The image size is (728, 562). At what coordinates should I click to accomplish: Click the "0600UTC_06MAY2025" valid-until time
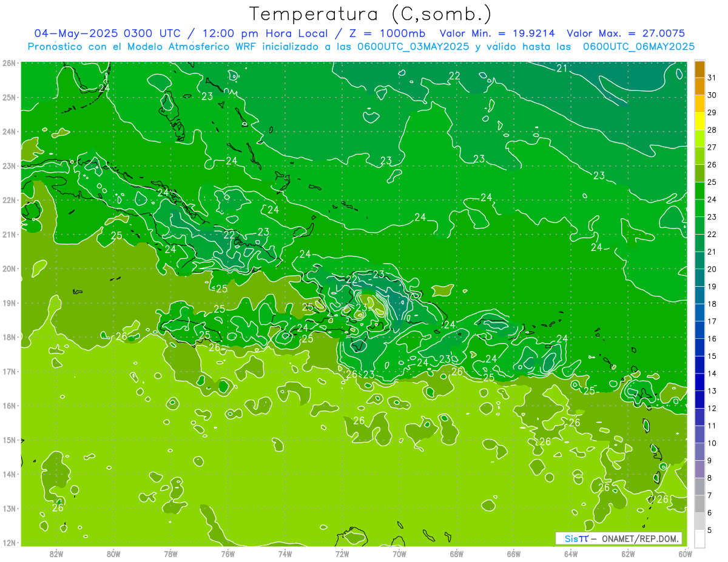639,46
